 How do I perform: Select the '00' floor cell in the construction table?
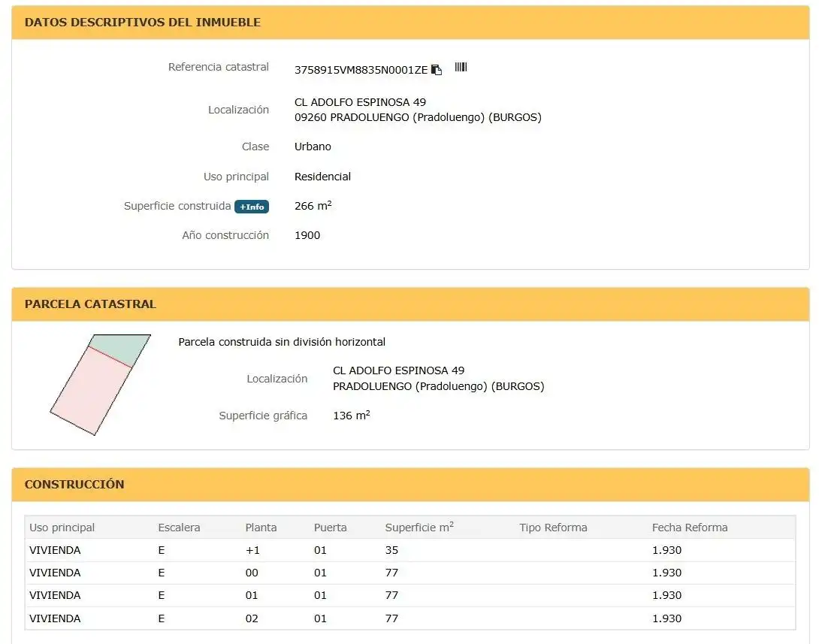coord(252,573)
